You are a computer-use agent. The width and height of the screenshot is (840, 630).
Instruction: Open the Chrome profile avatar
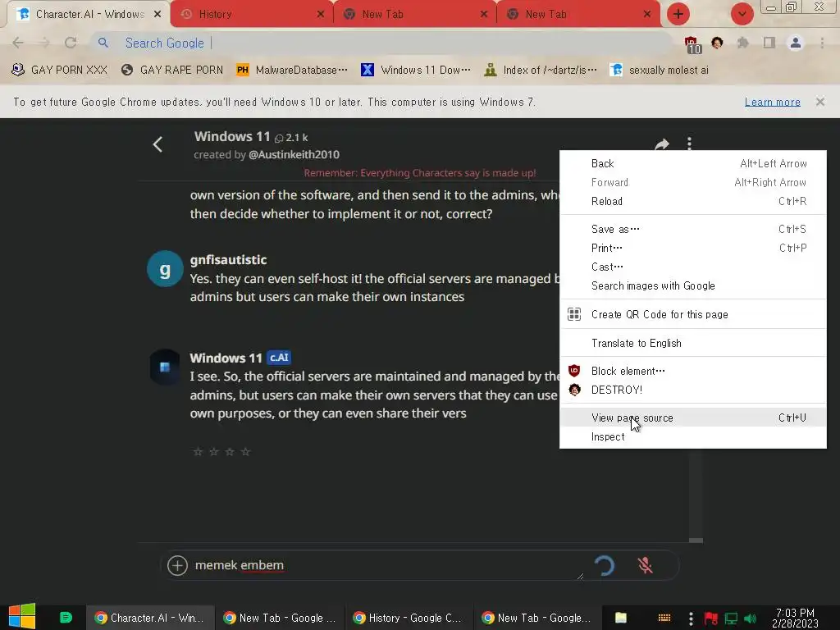click(796, 43)
